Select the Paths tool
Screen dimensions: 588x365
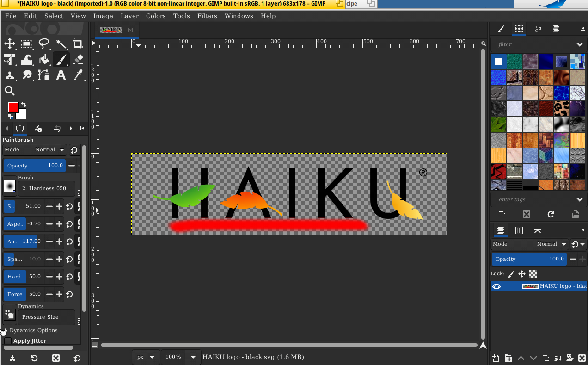pyautogui.click(x=44, y=75)
